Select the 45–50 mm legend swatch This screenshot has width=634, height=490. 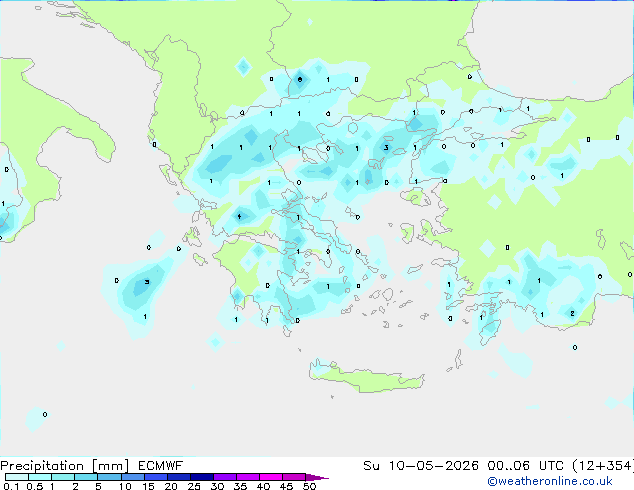294,477
